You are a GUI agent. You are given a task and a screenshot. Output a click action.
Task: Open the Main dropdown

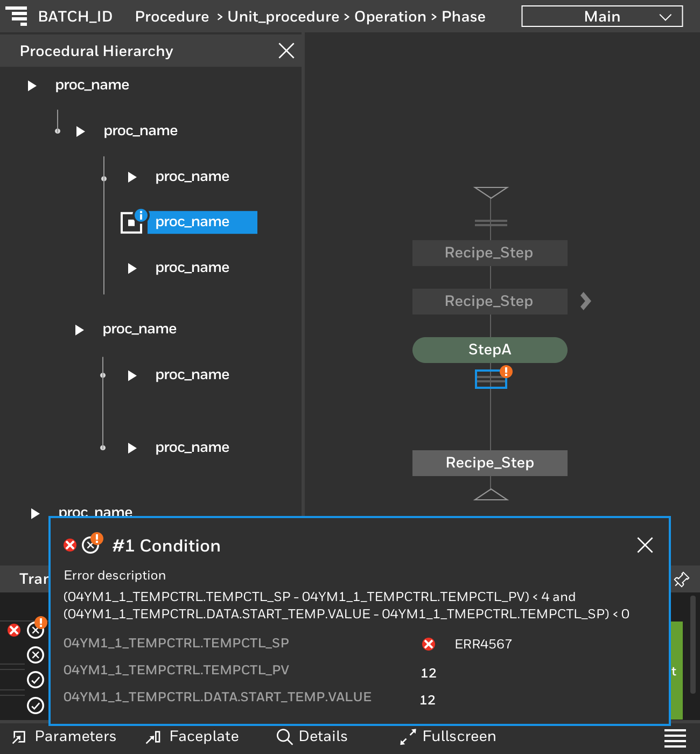602,17
